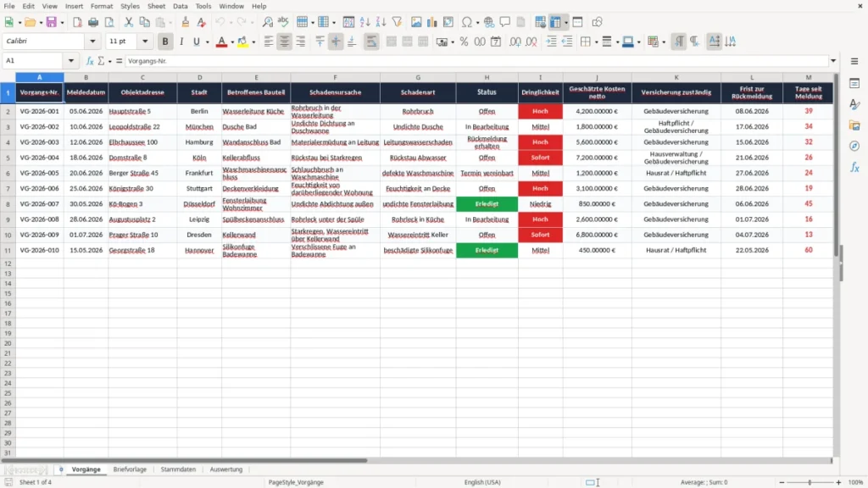The height and width of the screenshot is (488, 868).
Task: Click the Sort Descending icon
Action: [381, 22]
